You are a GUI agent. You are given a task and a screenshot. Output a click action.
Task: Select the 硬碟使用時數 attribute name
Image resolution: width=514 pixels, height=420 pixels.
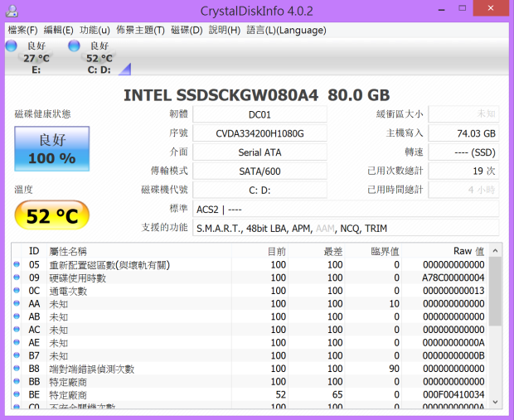coord(78,278)
